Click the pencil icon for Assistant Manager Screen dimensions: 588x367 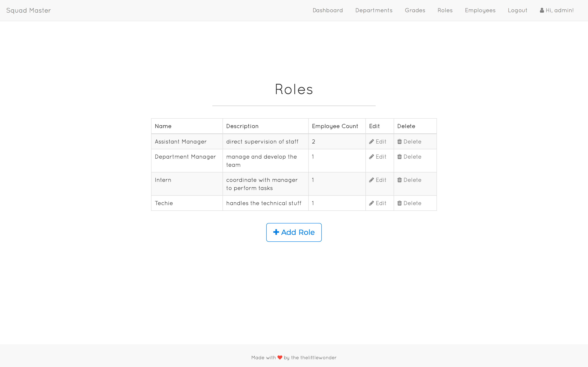371,142
